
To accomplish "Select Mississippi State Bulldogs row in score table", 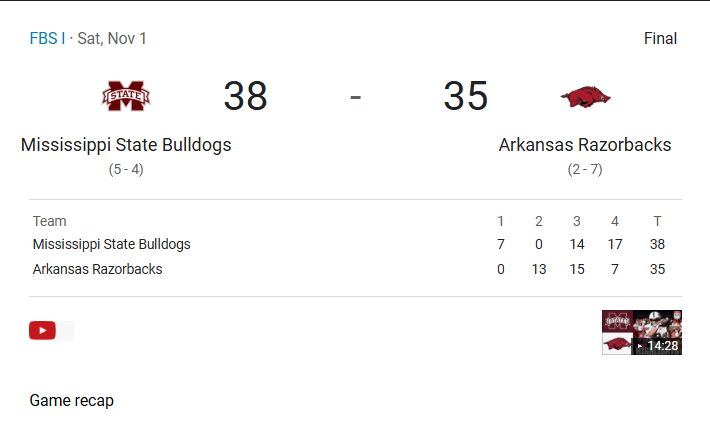I will click(112, 244).
